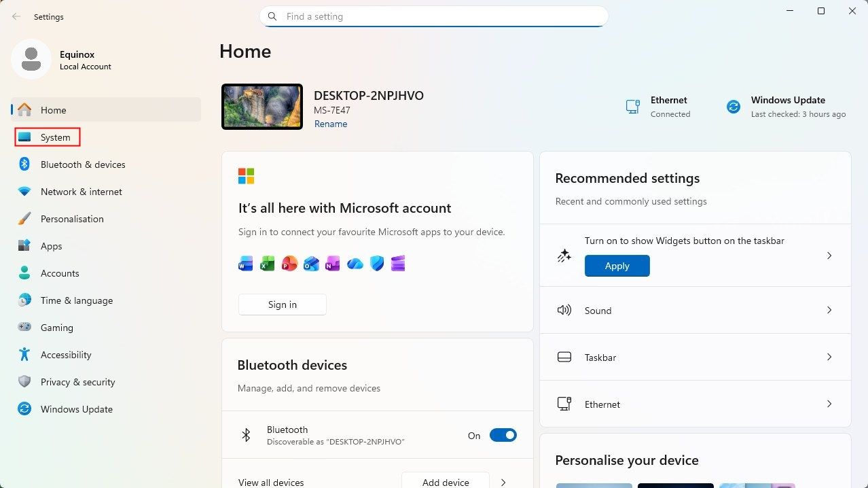Click the Home sidebar icon

(x=24, y=110)
